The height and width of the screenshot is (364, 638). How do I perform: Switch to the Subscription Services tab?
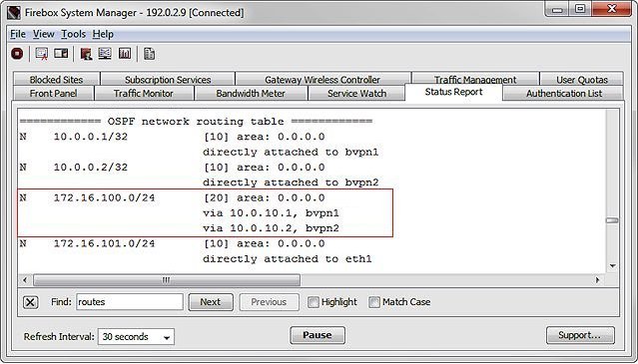tap(168, 79)
